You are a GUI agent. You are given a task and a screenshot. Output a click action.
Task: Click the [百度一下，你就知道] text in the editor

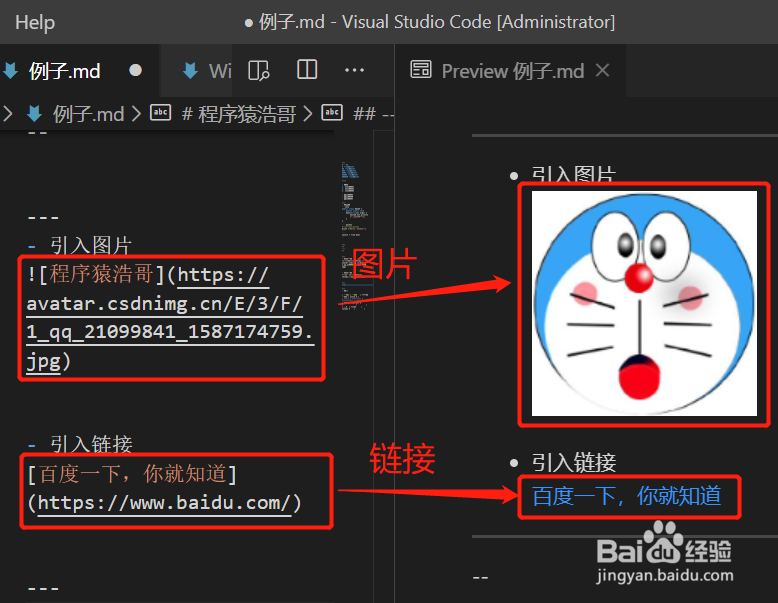(132, 474)
